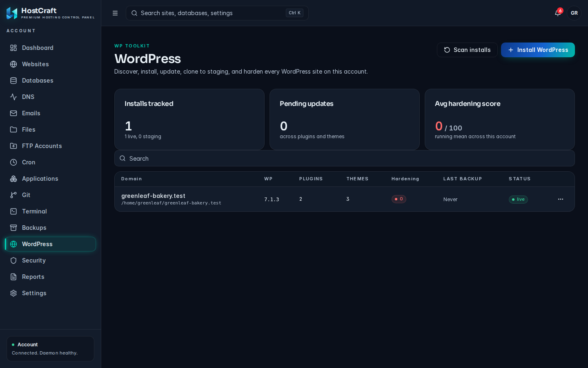Open Security in the sidebar
The width and height of the screenshot is (588, 368).
click(x=51, y=260)
